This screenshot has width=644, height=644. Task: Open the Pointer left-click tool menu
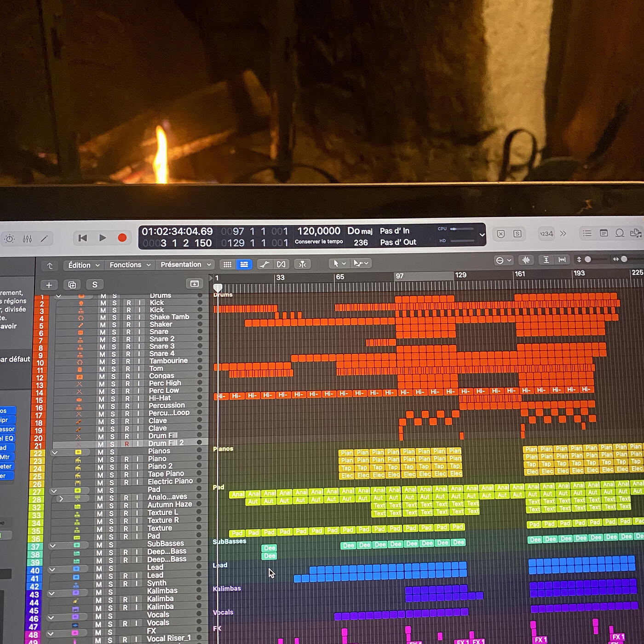339,264
